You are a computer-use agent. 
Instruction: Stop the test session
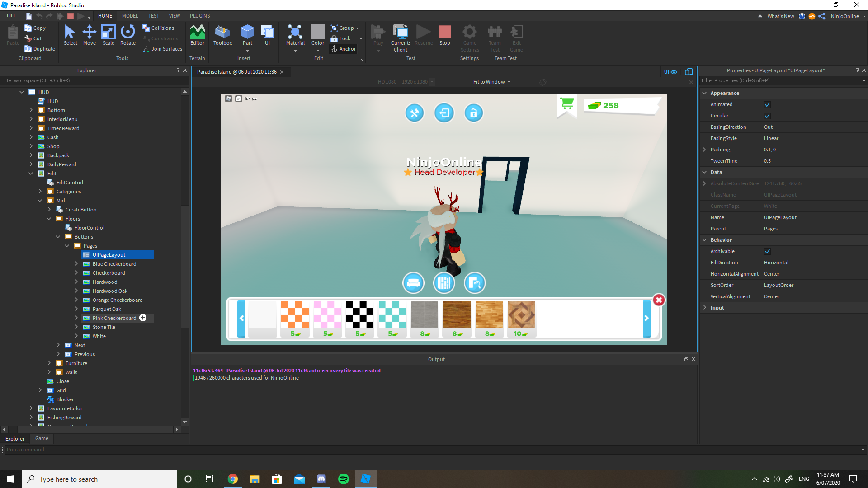[444, 34]
